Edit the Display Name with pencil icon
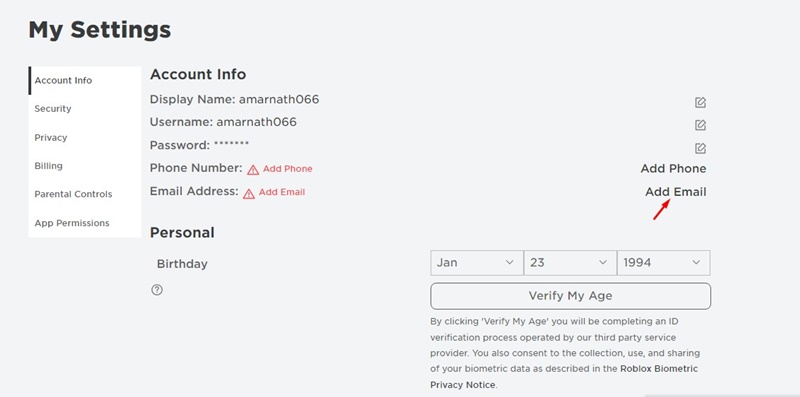 pyautogui.click(x=701, y=103)
